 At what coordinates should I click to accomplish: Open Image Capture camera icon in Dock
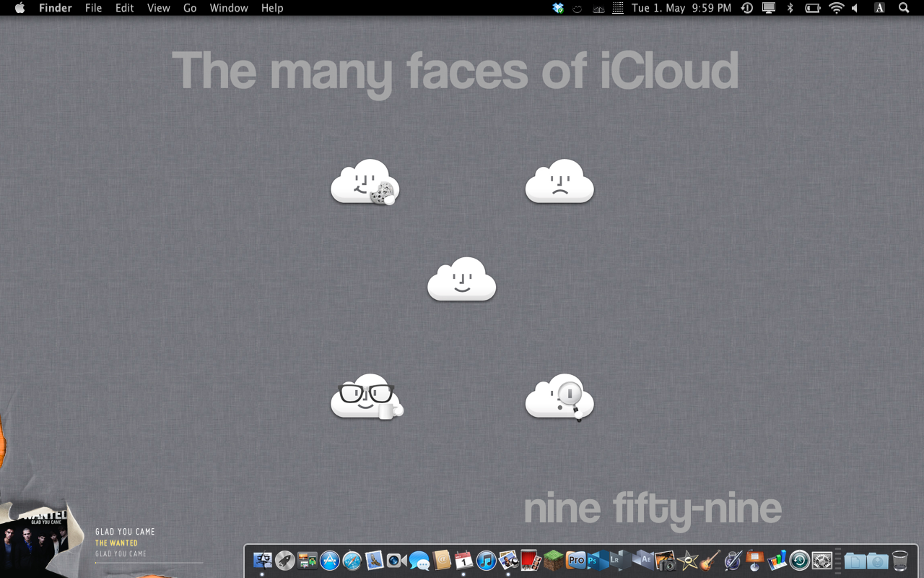click(x=666, y=560)
